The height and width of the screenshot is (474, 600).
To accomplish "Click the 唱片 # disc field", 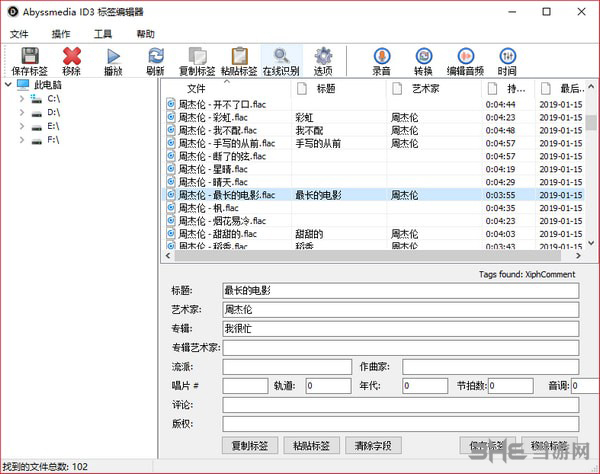I will coord(245,386).
